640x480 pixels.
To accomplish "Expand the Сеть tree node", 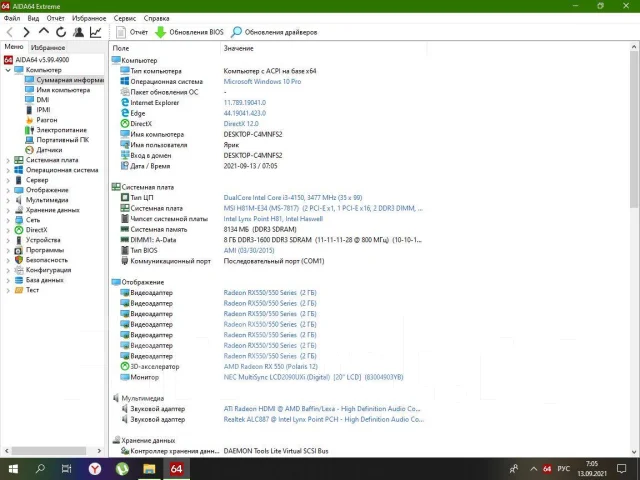I will coord(8,220).
